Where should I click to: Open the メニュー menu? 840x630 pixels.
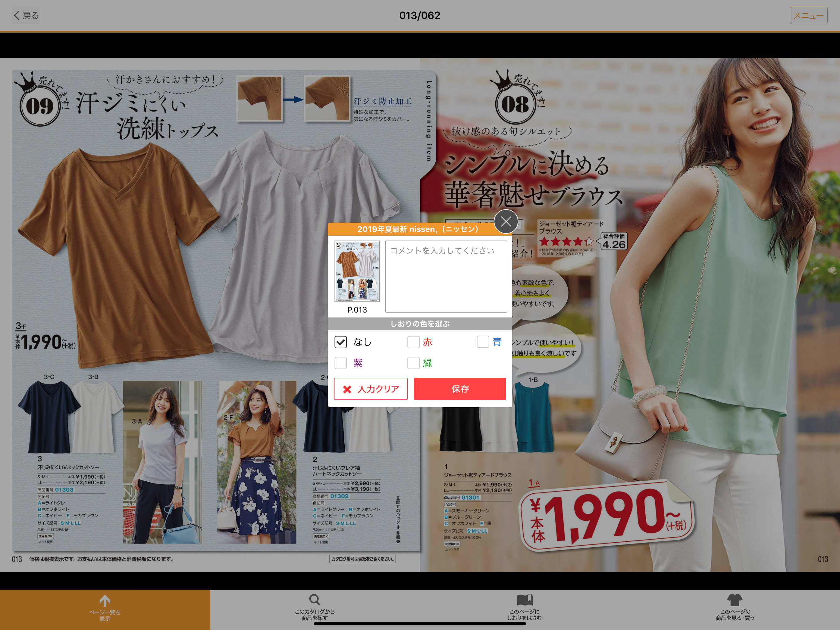point(808,16)
